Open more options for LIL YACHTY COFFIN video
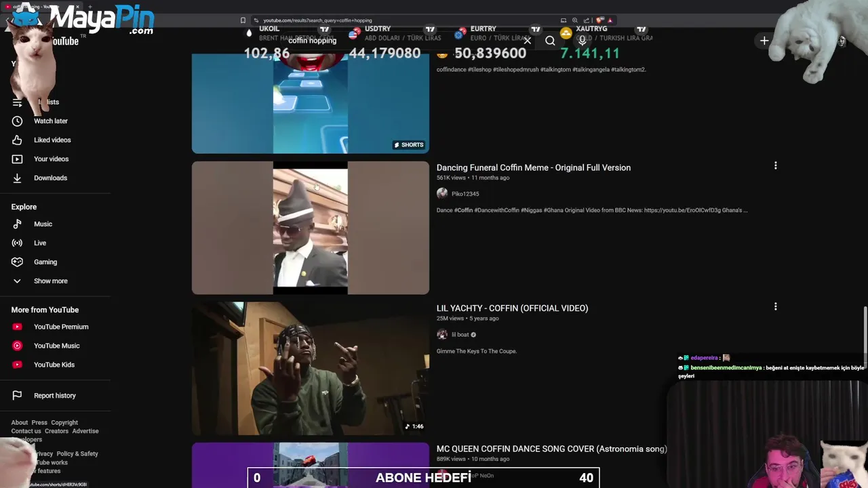 [x=775, y=306]
